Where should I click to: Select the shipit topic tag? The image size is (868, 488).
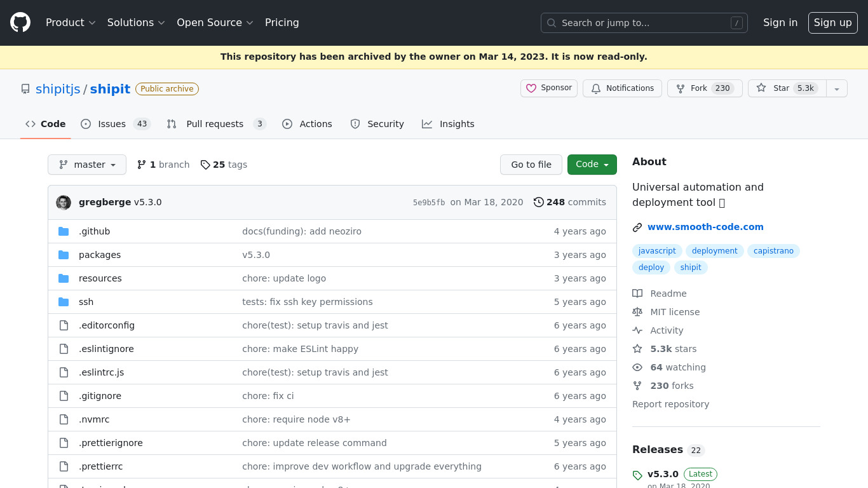point(691,268)
